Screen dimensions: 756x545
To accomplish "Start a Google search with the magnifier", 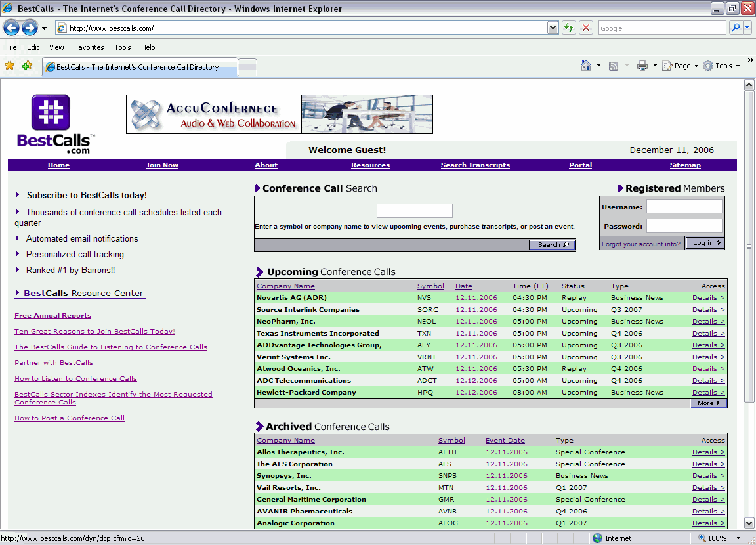I will (735, 28).
